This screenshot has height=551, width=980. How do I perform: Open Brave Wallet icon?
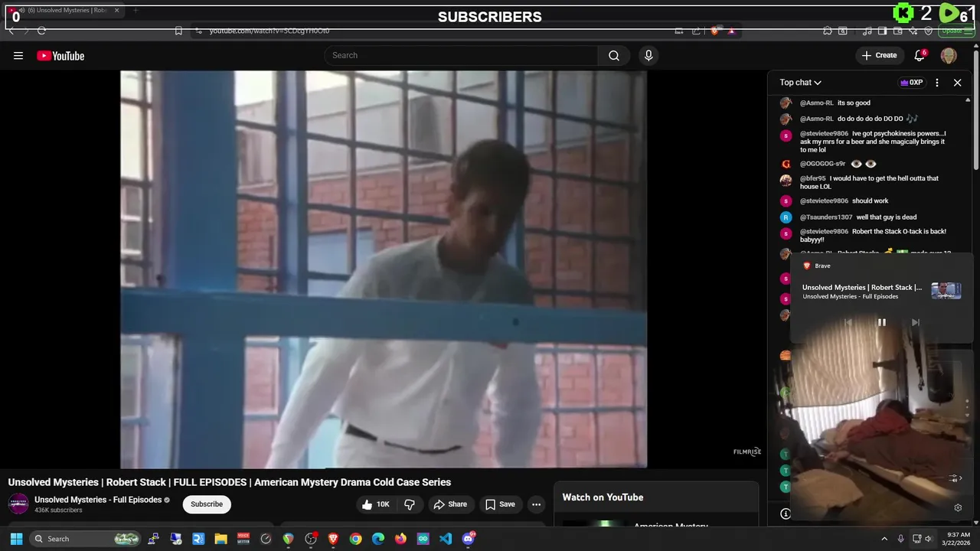(898, 31)
